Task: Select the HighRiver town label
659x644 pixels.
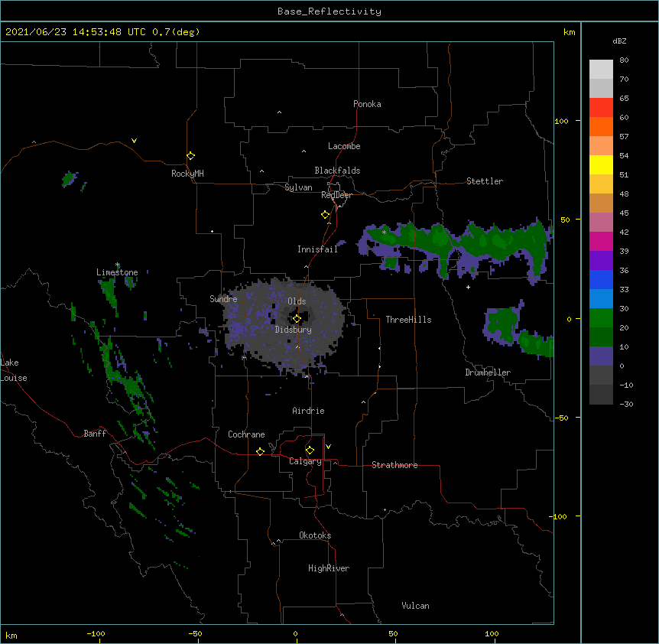Action: click(x=329, y=568)
